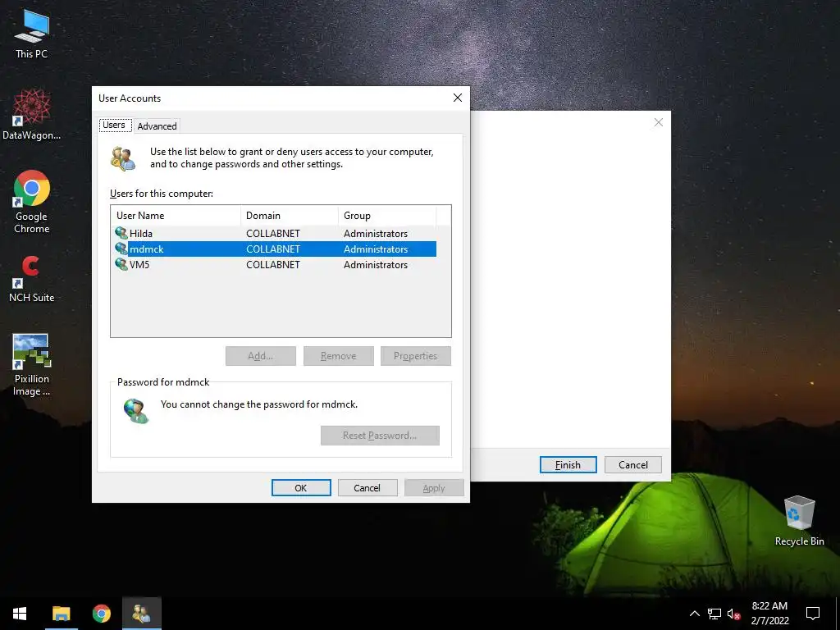Open Google Chrome desktop shortcut
This screenshot has width=840, height=630.
click(x=32, y=202)
